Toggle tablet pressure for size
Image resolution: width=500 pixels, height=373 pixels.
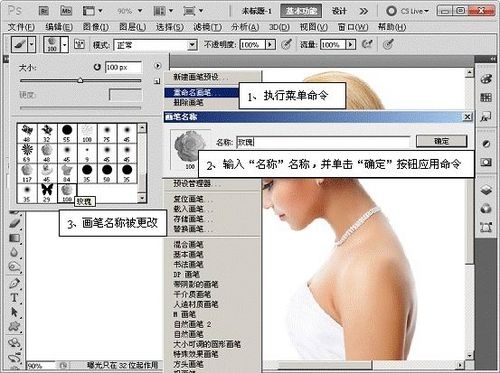point(388,44)
